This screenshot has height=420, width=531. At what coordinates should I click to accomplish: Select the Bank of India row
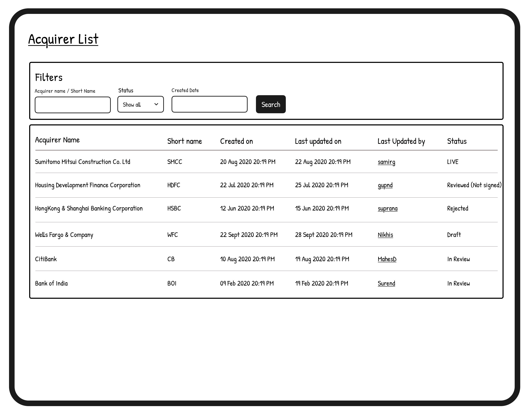[51, 283]
